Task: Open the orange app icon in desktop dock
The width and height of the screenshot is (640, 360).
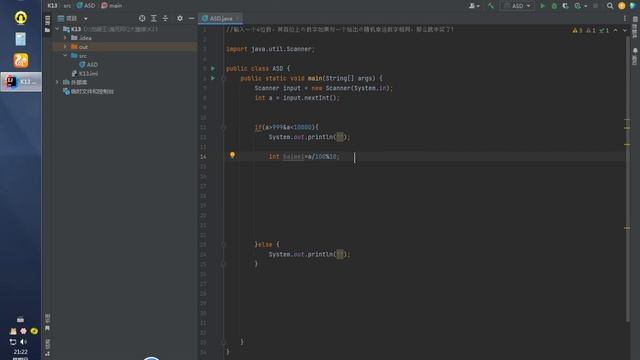Action: click(21, 60)
